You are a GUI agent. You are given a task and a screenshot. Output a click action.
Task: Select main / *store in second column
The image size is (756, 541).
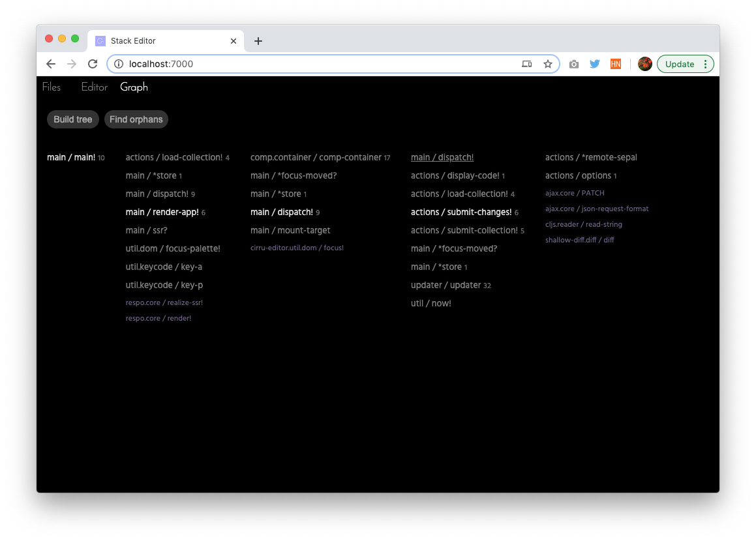point(154,176)
